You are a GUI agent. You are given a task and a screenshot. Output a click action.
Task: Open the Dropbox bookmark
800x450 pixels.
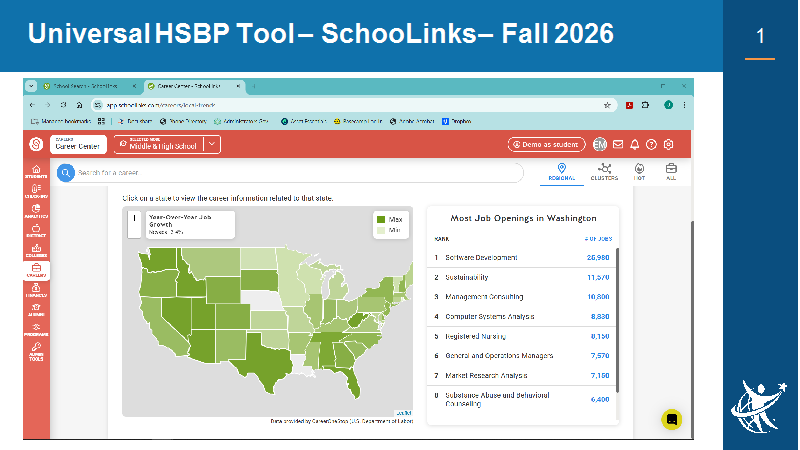(457, 121)
